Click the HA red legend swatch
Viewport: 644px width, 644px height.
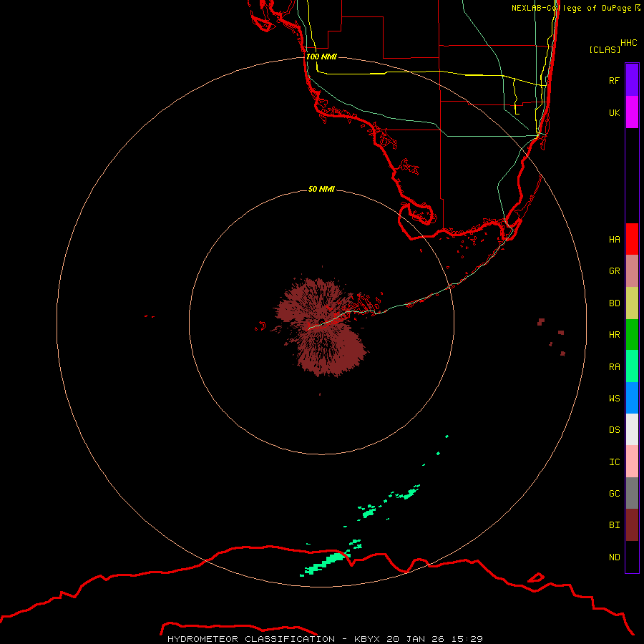tap(632, 239)
